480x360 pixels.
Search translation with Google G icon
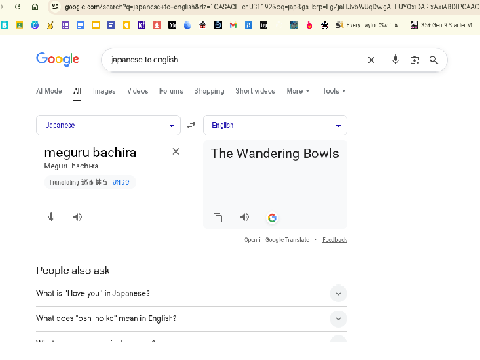point(272,218)
